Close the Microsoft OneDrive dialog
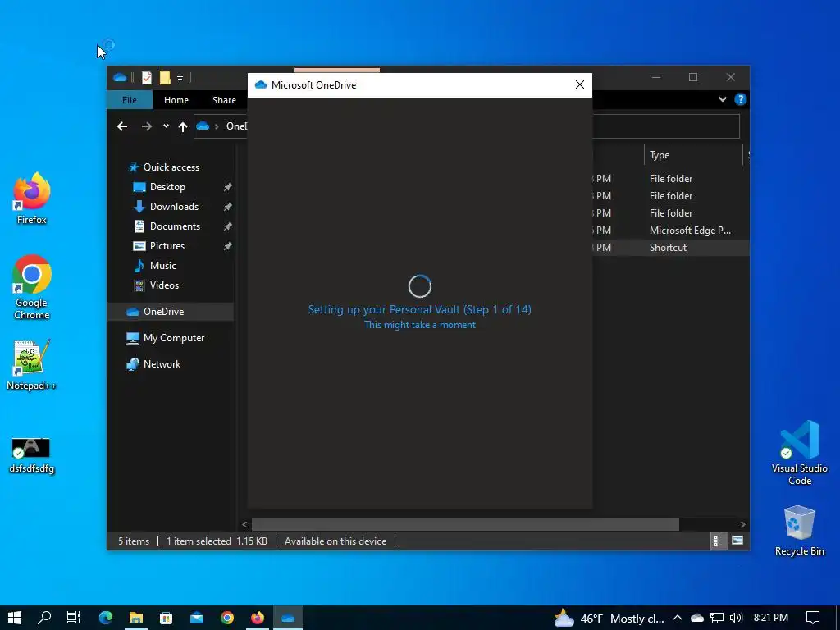The image size is (840, 630). click(580, 84)
